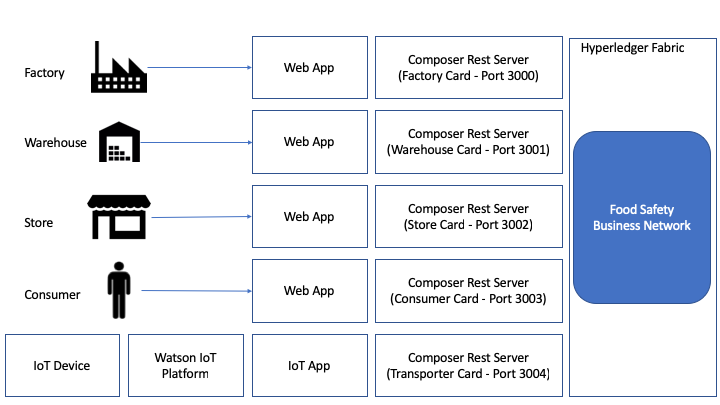Click the Factory Web App box
This screenshot has width=720, height=405.
(310, 68)
